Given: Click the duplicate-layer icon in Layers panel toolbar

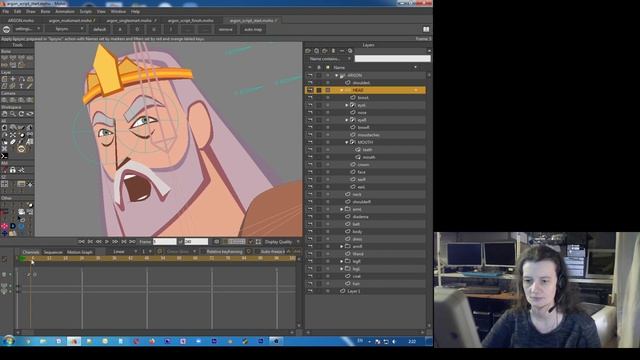Looking at the screenshot, I should pos(316,51).
